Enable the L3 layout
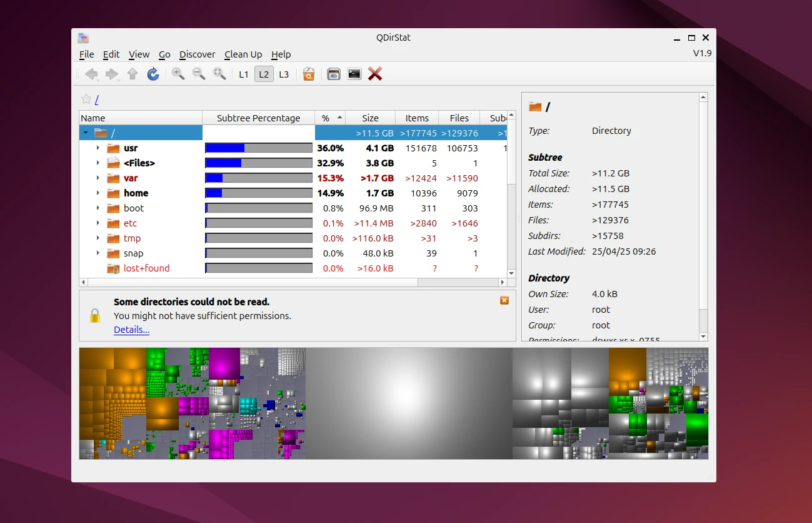Screen dimensions: 812x523 pos(284,74)
